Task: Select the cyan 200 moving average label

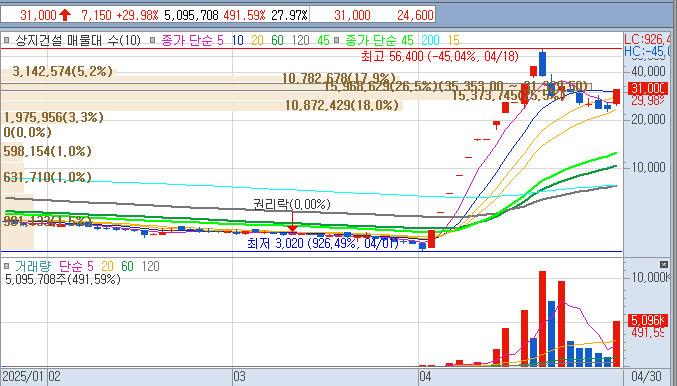Action: pyautogui.click(x=430, y=41)
